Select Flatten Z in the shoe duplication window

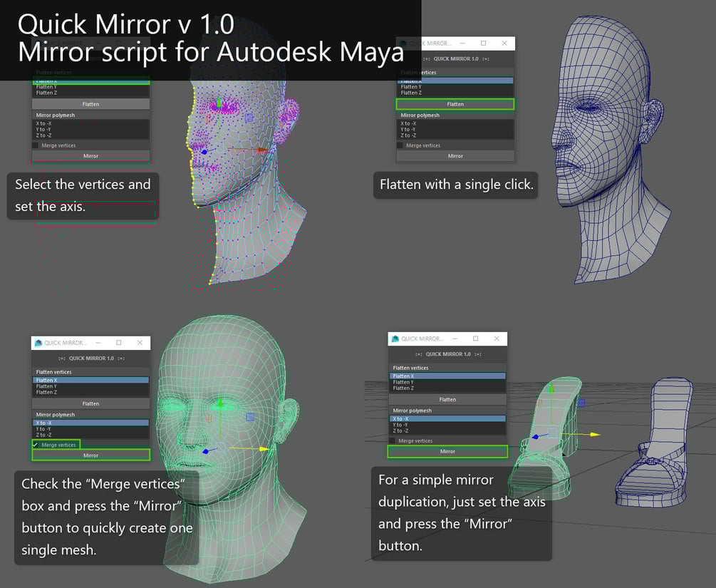[x=447, y=388]
